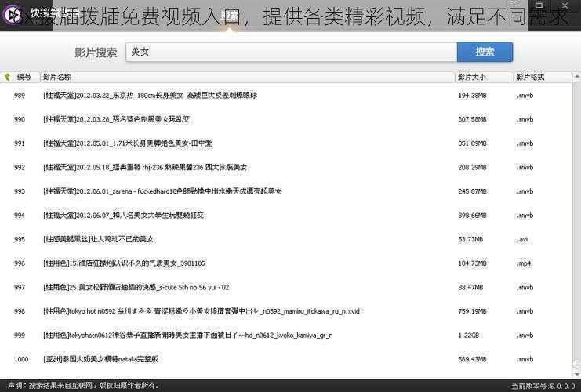Screen dimensions: 581x392
Task: Select the row numbered 998
Action: [x=285, y=311]
